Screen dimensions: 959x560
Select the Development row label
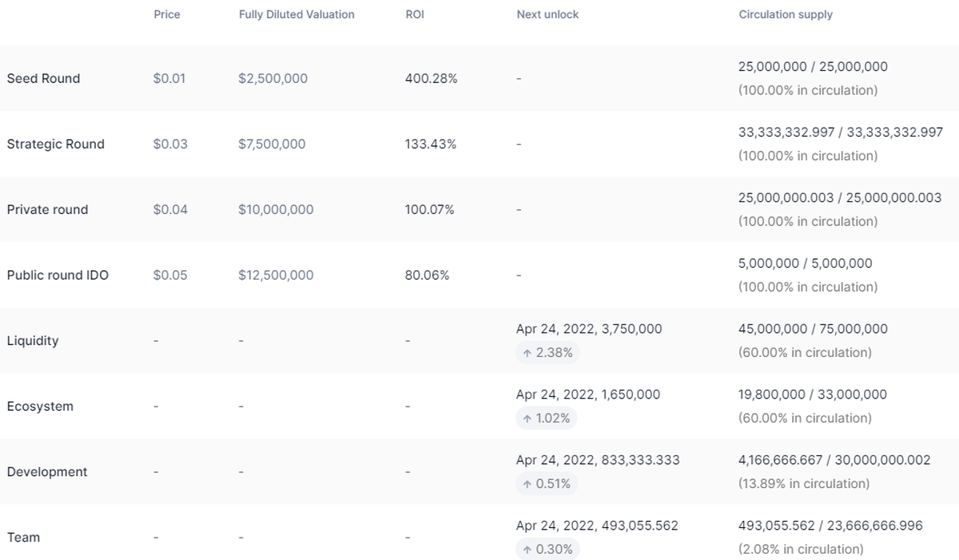tap(47, 471)
